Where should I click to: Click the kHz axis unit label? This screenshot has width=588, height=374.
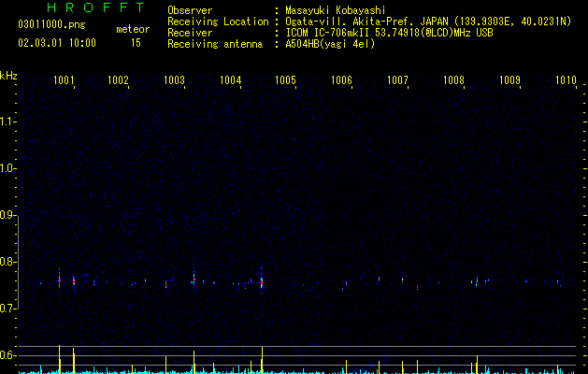(8, 76)
